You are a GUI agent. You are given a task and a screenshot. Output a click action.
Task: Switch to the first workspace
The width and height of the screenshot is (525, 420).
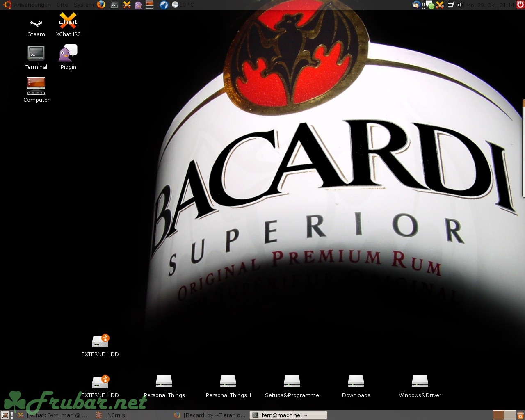tap(498, 415)
